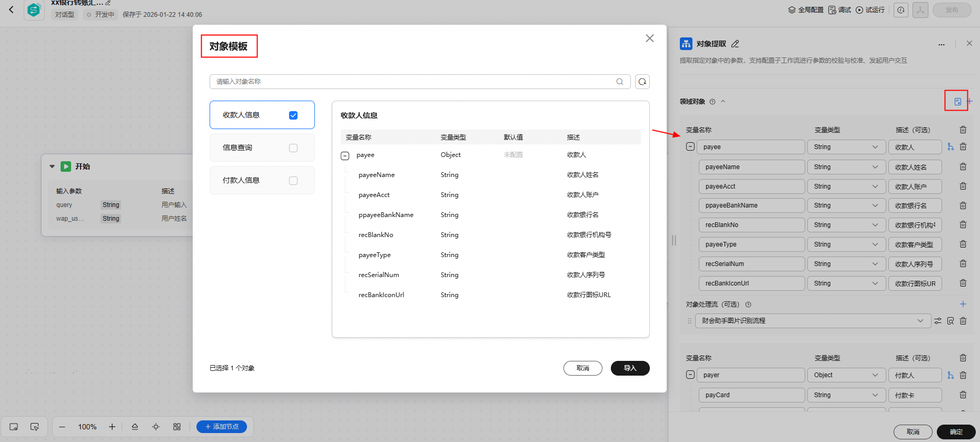Delete the recBlankNo row

pyautogui.click(x=963, y=225)
